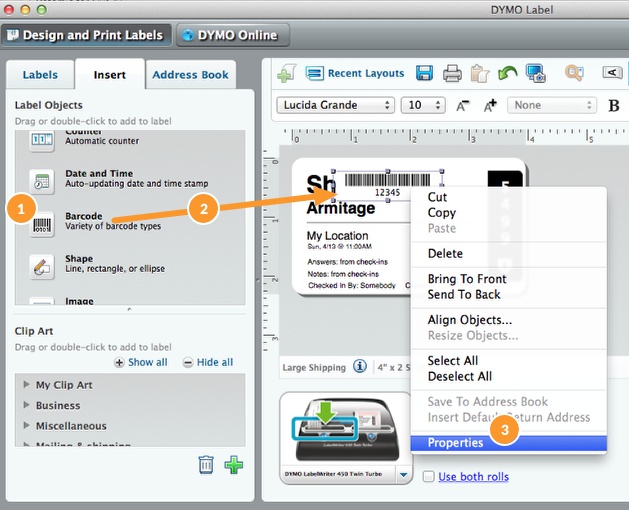Screen dimensions: 629x510
Task: Click the new label icon in toolbar
Action: [286, 74]
